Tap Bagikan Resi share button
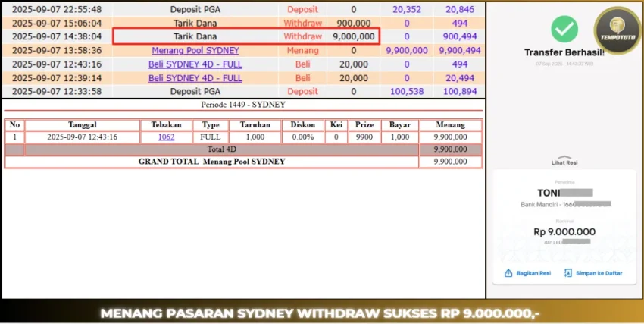 [x=527, y=273]
